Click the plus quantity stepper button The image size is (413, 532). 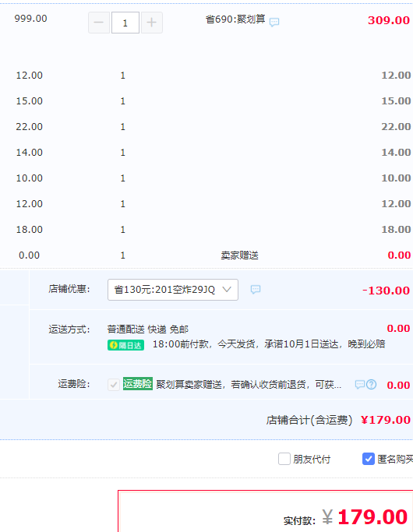click(152, 23)
